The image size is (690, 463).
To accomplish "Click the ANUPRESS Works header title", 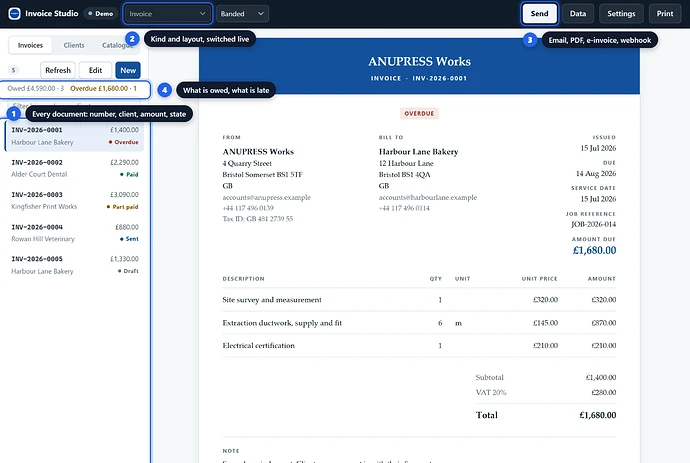I will [x=419, y=62].
